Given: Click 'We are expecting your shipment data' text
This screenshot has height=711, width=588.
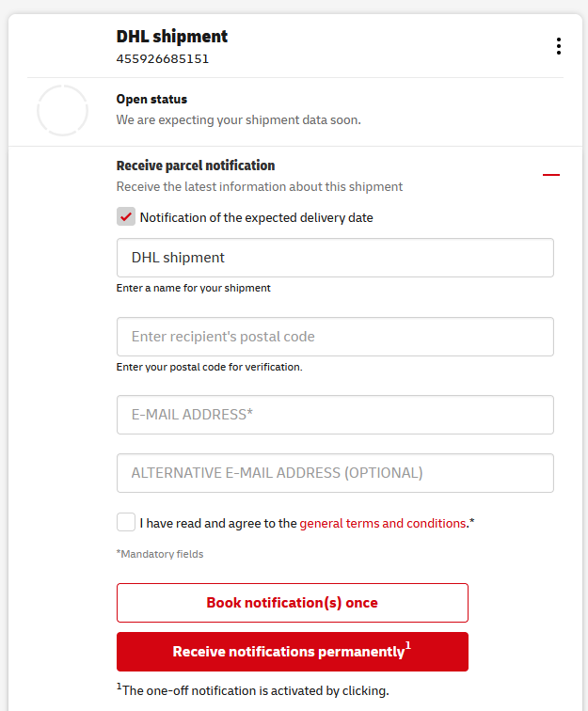Looking at the screenshot, I should click(x=238, y=119).
